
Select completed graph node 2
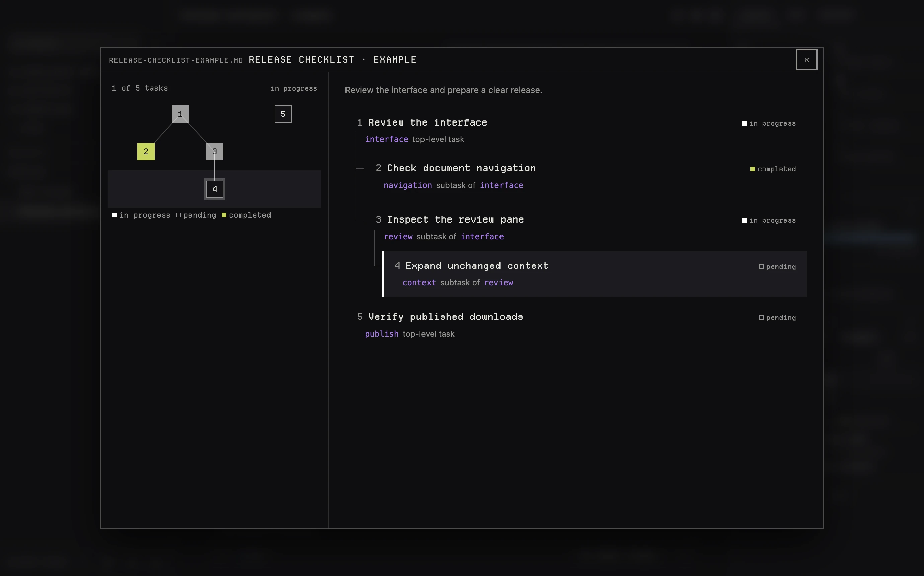[146, 152]
